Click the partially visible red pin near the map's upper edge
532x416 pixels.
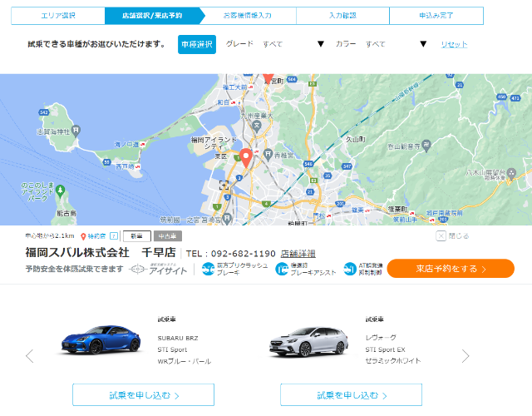coord(268,79)
